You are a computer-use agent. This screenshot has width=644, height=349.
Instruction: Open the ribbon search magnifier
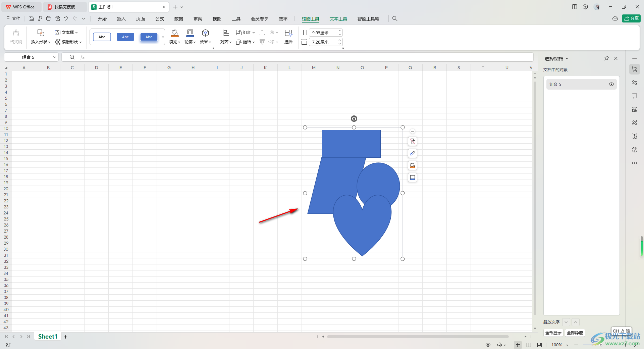395,19
